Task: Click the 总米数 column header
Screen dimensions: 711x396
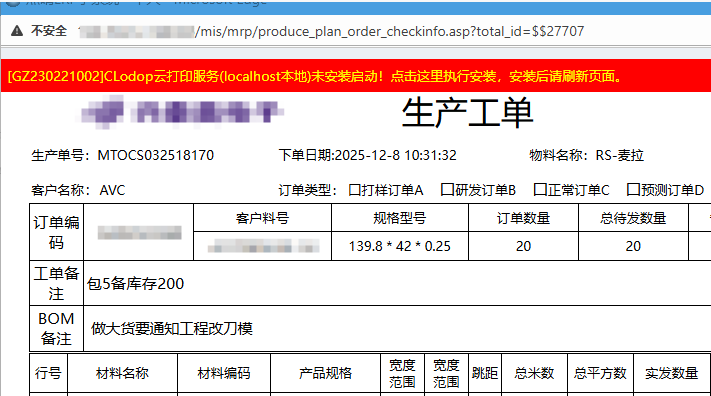Action: pos(534,373)
